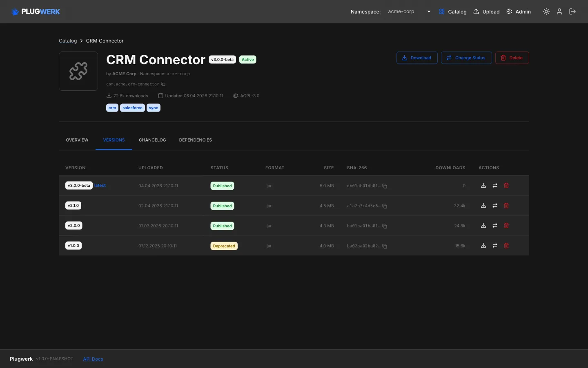Image resolution: width=588 pixels, height=368 pixels.
Task: Switch to the Changelog tab
Action: click(152, 140)
